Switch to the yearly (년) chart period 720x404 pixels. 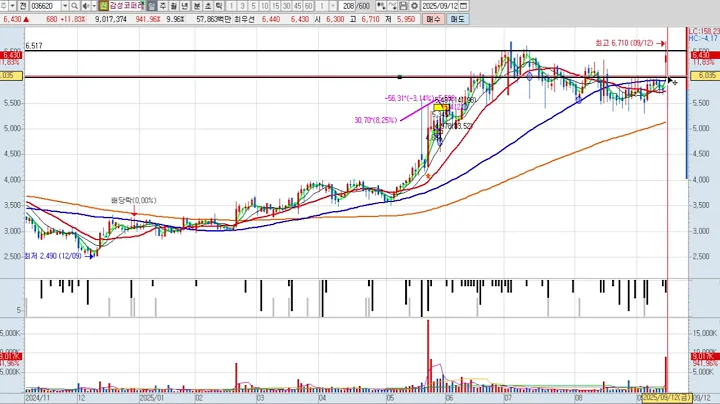(x=185, y=6)
